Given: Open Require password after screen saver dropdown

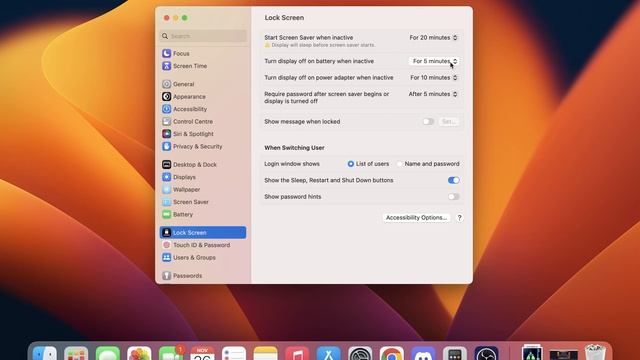Looking at the screenshot, I should tap(433, 94).
